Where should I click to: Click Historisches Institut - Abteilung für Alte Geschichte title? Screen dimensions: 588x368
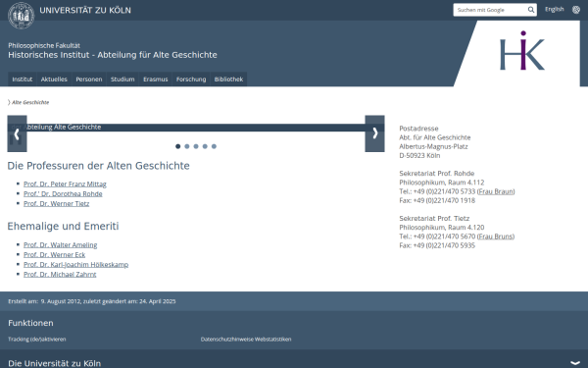tap(113, 55)
